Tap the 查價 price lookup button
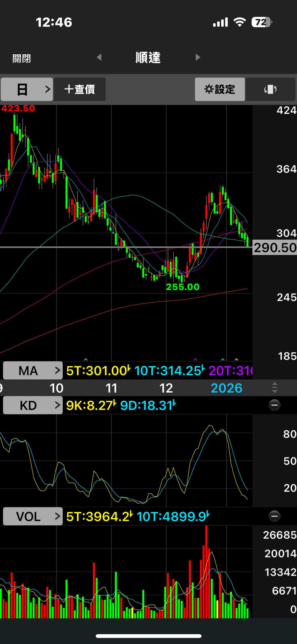297x644 pixels. (x=80, y=89)
